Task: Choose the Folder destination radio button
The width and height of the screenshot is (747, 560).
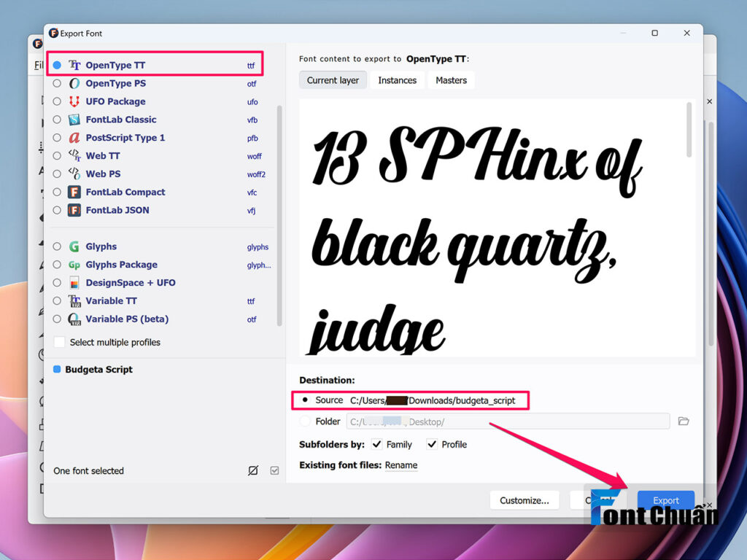Action: [x=305, y=421]
